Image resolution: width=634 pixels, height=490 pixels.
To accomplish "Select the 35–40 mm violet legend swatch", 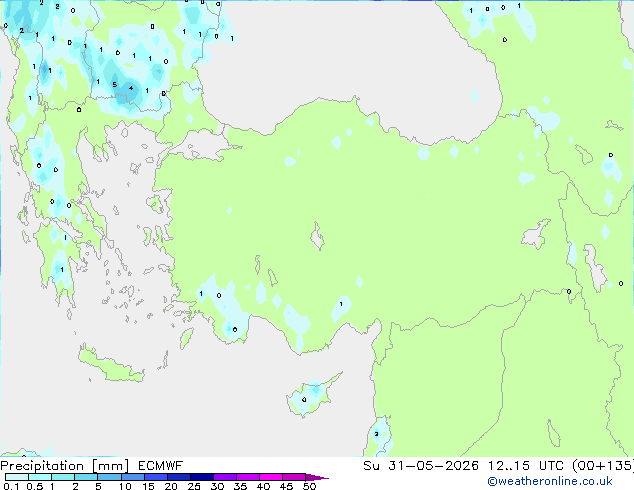I will [x=248, y=477].
